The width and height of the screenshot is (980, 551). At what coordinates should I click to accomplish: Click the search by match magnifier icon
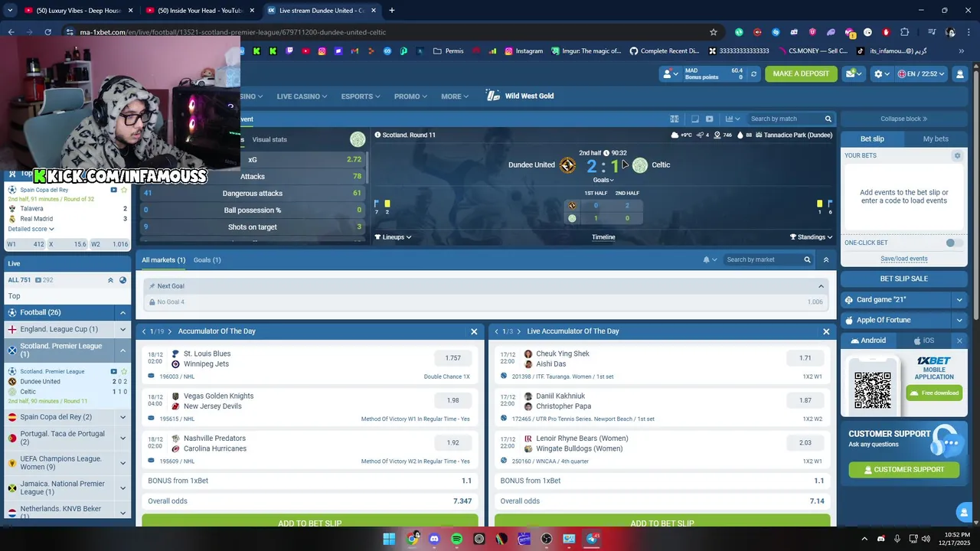click(x=828, y=119)
